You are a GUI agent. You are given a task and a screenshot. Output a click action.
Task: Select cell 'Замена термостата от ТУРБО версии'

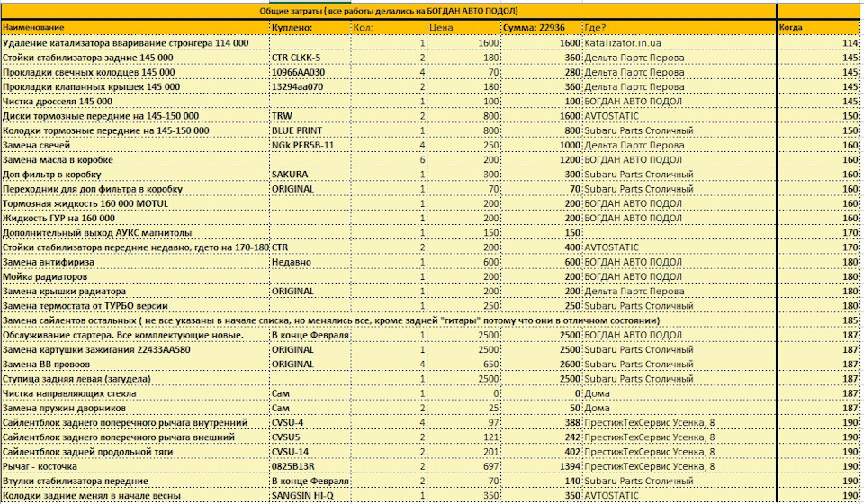[135, 306]
